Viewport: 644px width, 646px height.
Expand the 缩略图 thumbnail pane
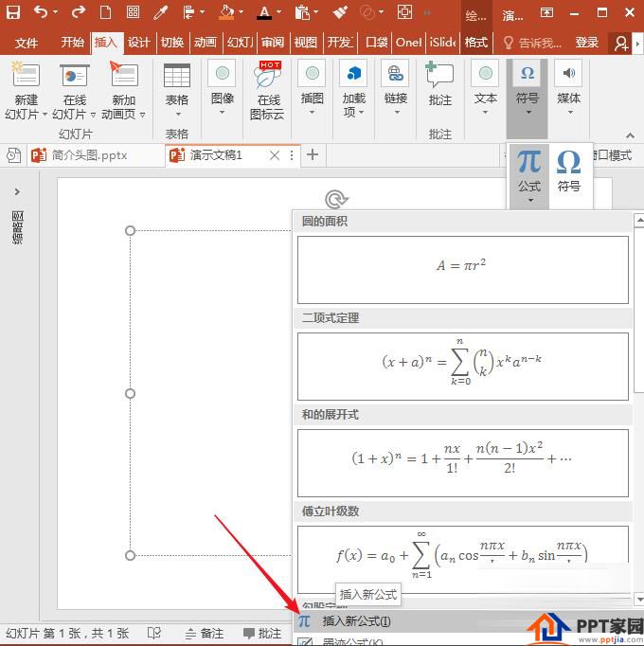pyautogui.click(x=17, y=191)
